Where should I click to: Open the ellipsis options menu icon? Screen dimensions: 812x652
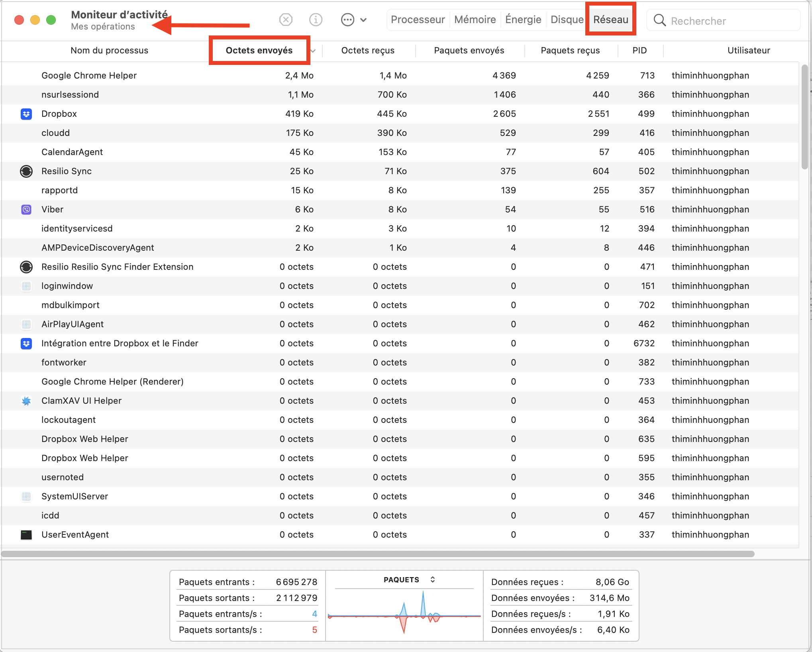pyautogui.click(x=347, y=20)
